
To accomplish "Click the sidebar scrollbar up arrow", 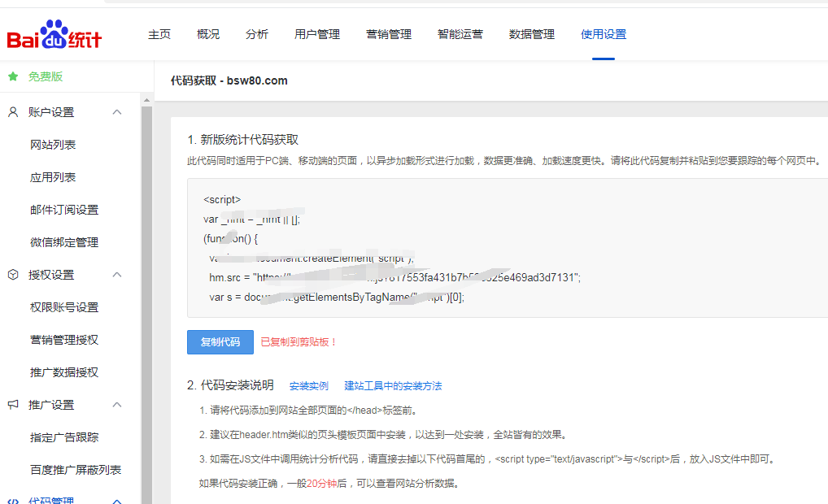I will click(146, 100).
